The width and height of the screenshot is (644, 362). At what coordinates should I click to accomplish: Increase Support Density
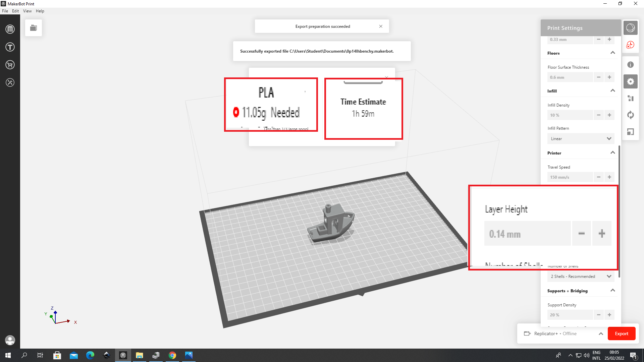(x=609, y=315)
